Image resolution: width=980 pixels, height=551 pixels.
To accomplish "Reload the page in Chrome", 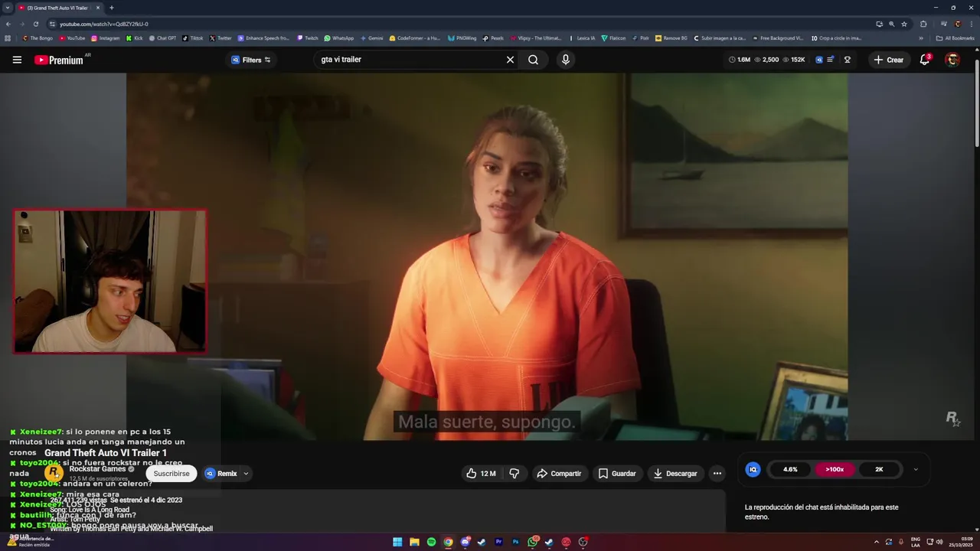I will (x=35, y=24).
